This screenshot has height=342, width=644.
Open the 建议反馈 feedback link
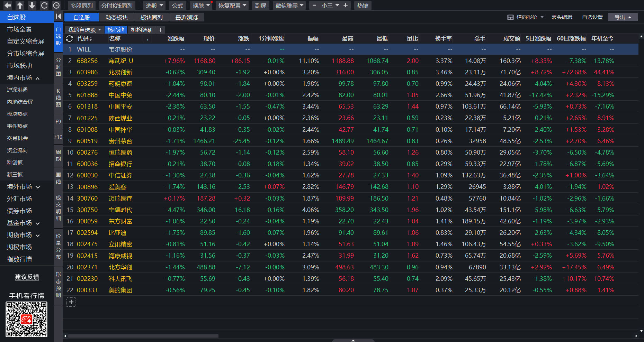point(27,277)
